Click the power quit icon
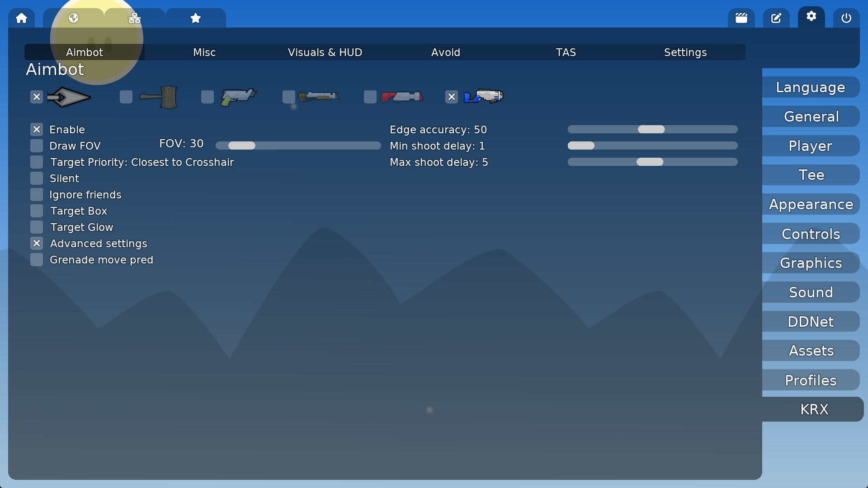This screenshot has height=488, width=868. pos(846,18)
